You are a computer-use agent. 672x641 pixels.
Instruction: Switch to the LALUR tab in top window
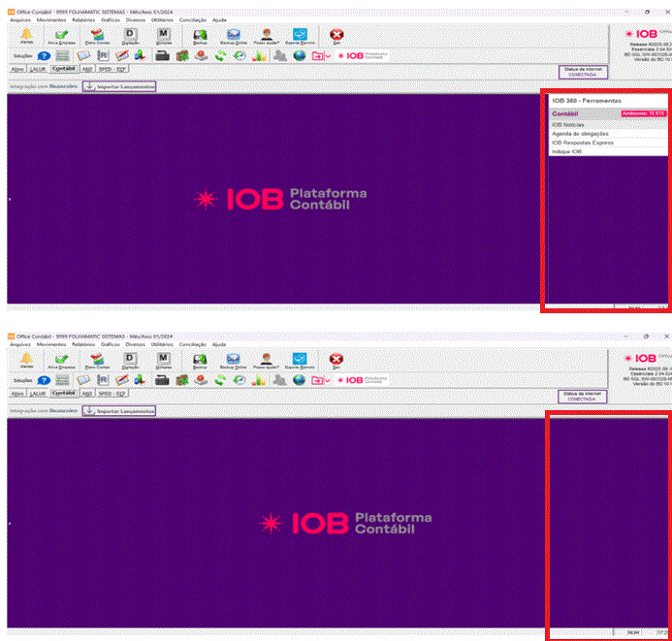[38, 69]
